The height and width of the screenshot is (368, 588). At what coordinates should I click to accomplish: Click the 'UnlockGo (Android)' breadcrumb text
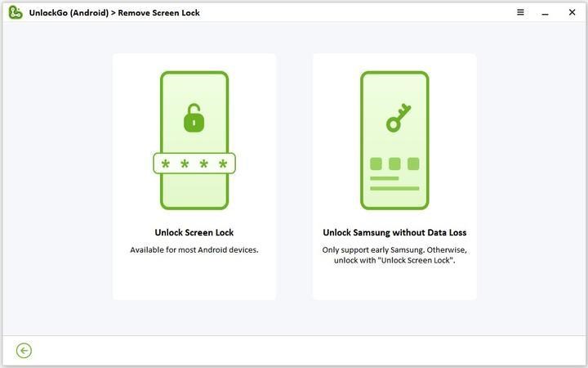[x=69, y=13]
